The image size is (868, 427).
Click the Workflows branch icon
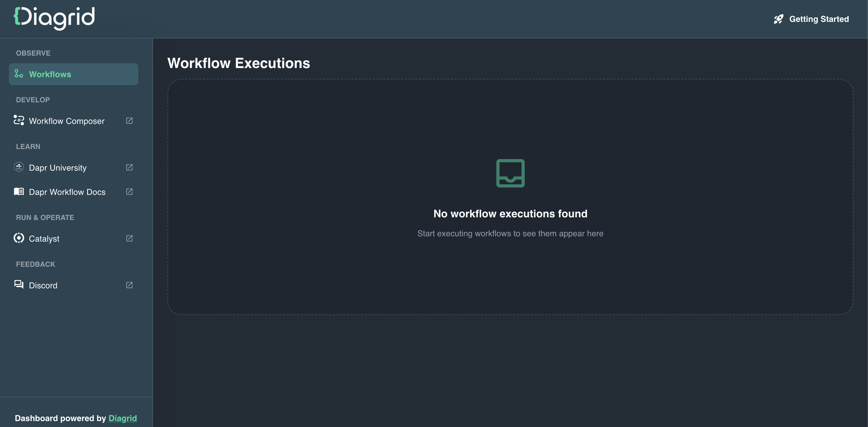tap(19, 74)
